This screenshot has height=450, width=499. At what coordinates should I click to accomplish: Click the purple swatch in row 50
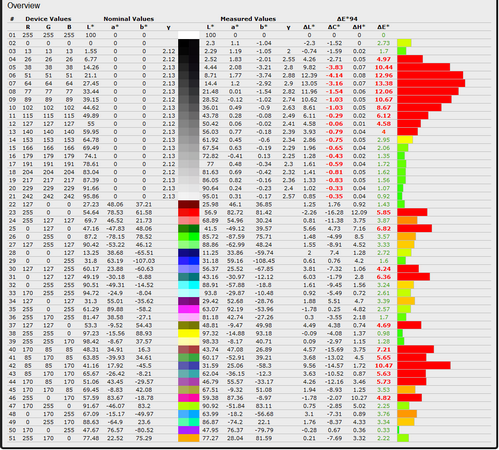(x=189, y=430)
